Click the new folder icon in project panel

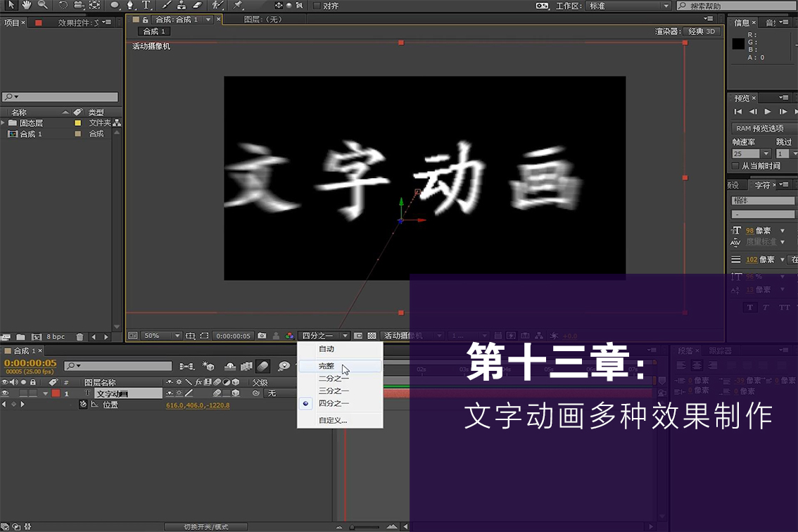tap(21, 337)
